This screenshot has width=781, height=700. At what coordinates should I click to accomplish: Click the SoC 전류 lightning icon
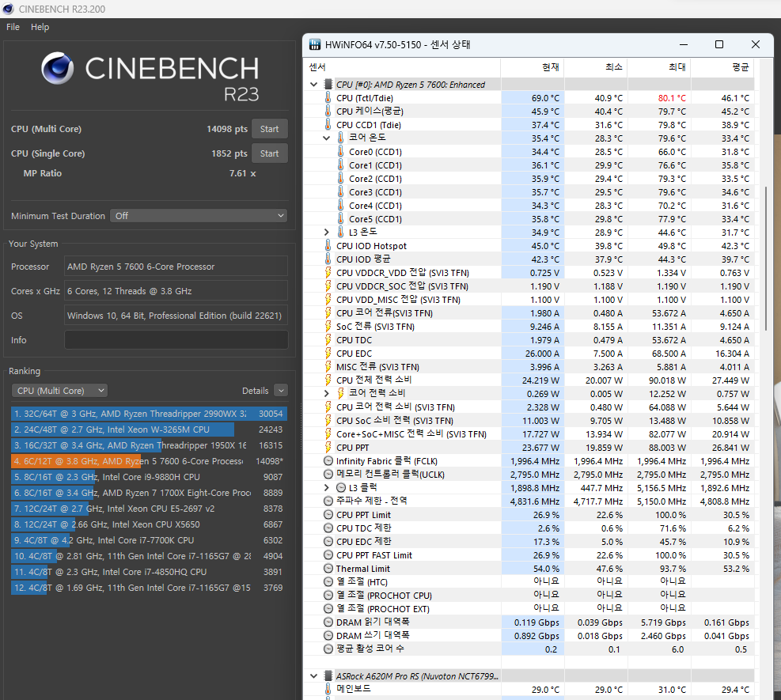(328, 326)
